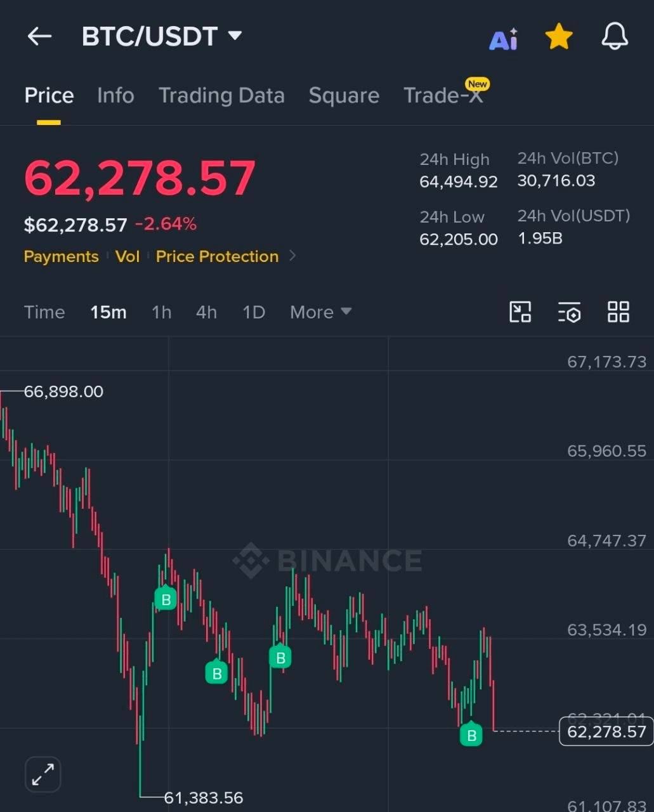Viewport: 654px width, 812px height.
Task: Open the four-square grid layout icon
Action: (x=618, y=311)
